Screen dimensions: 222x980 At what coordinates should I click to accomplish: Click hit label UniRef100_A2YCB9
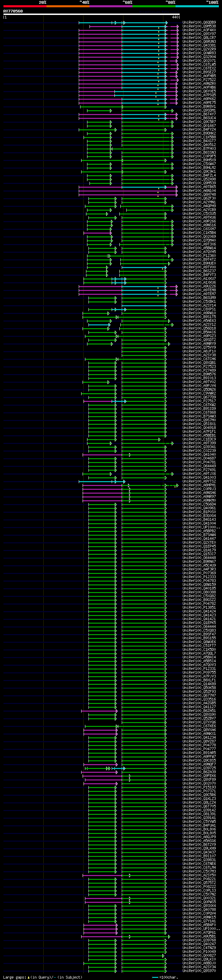pos(199,210)
